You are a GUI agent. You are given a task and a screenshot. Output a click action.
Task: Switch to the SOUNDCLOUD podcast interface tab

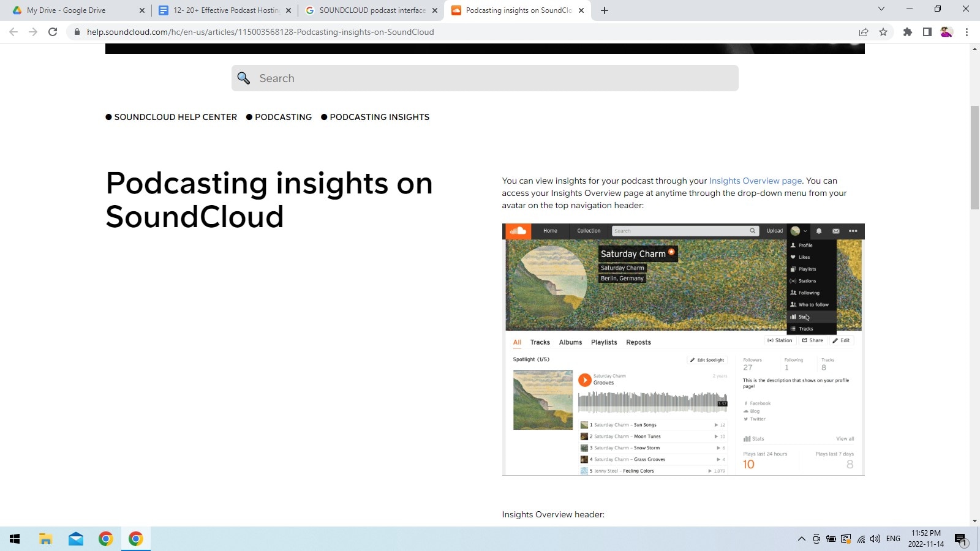click(372, 10)
